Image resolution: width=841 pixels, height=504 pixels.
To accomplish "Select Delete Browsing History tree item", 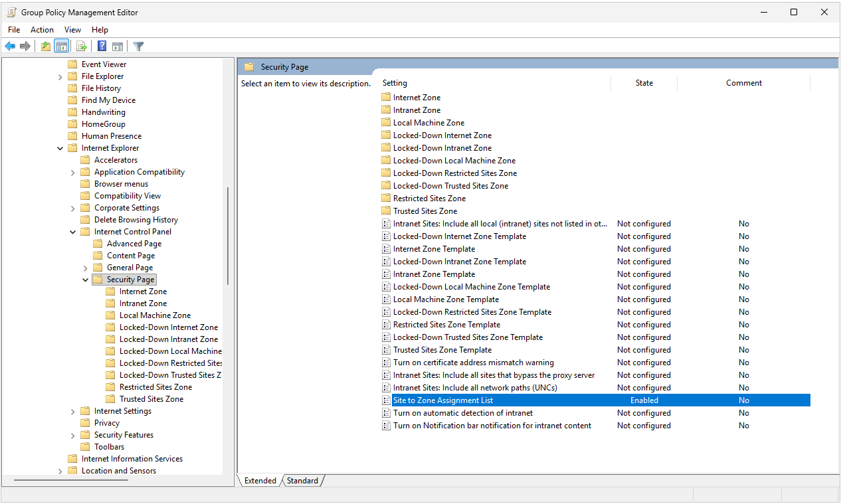I will [x=136, y=220].
